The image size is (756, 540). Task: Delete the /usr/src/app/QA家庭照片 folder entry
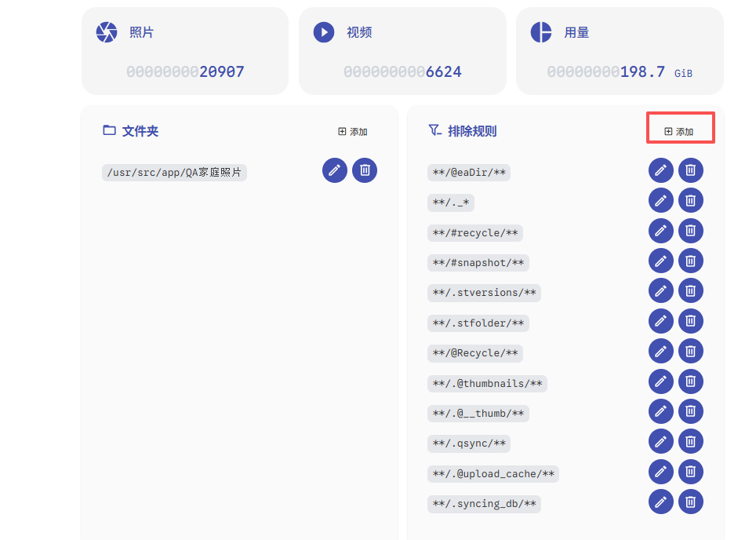click(365, 170)
